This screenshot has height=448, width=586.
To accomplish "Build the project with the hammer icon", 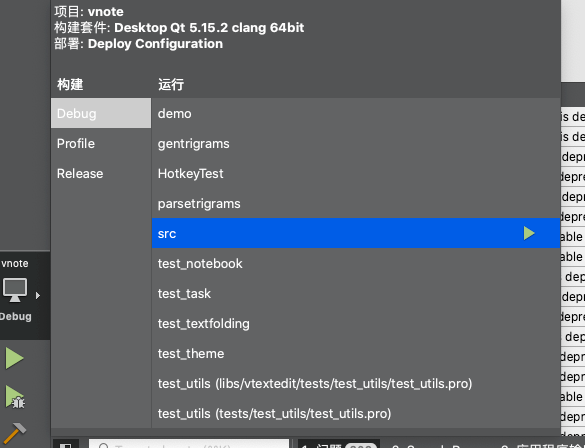I will point(14,434).
